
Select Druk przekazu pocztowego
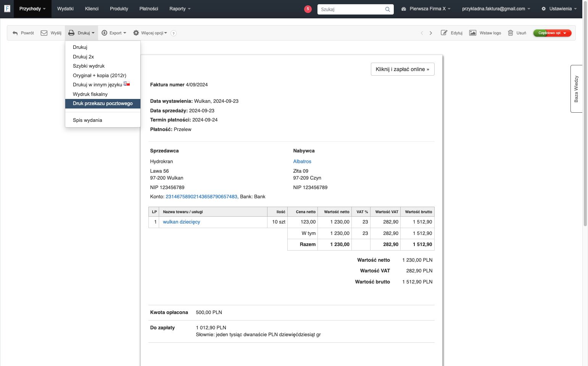click(103, 104)
